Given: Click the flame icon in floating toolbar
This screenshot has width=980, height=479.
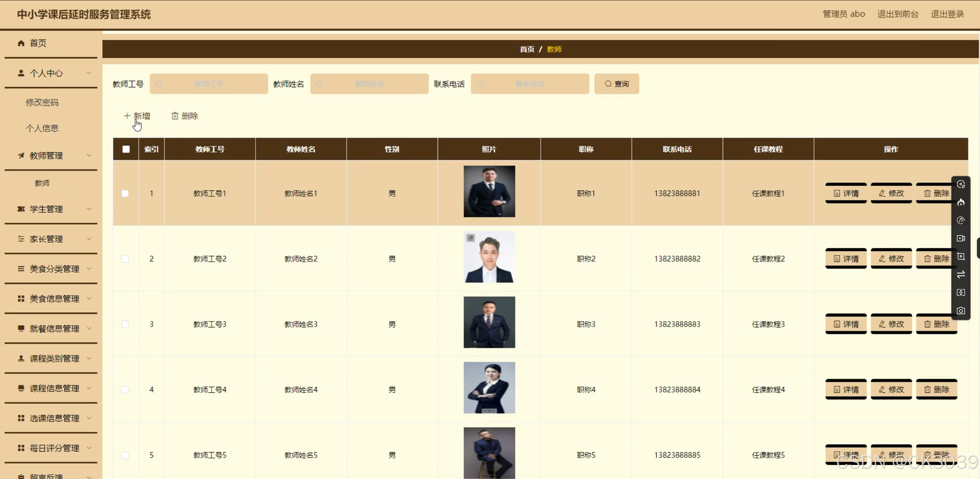Looking at the screenshot, I should coord(961,202).
